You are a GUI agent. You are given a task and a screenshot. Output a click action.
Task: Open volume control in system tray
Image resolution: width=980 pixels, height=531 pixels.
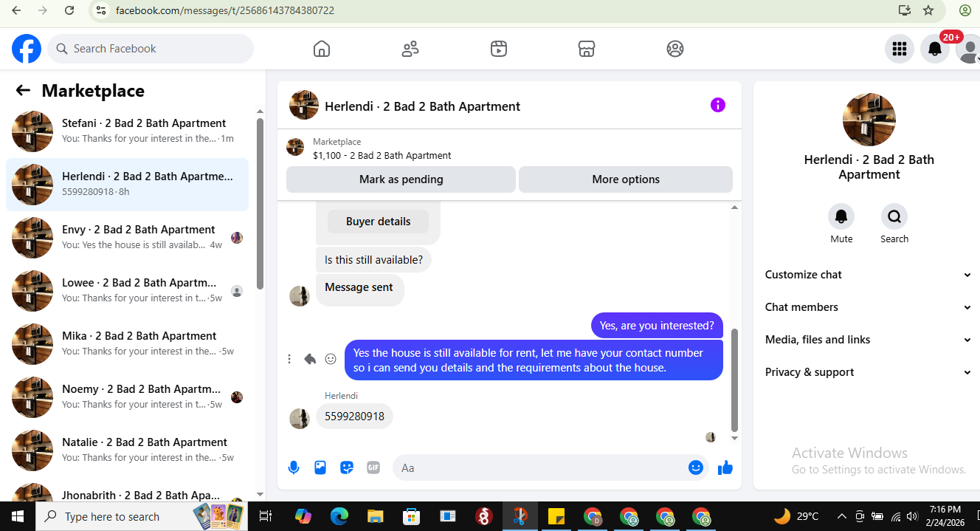[912, 516]
